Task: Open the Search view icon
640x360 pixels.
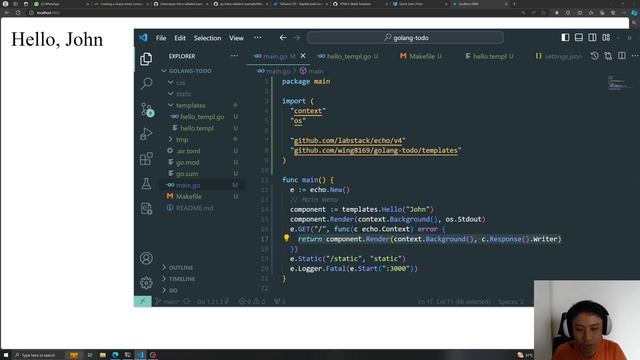Action: point(146,84)
